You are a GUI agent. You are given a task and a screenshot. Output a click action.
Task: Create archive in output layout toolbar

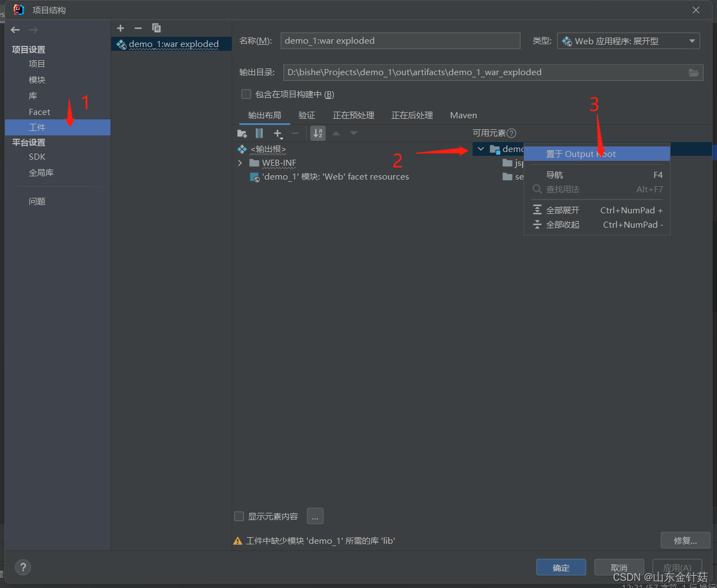click(259, 133)
